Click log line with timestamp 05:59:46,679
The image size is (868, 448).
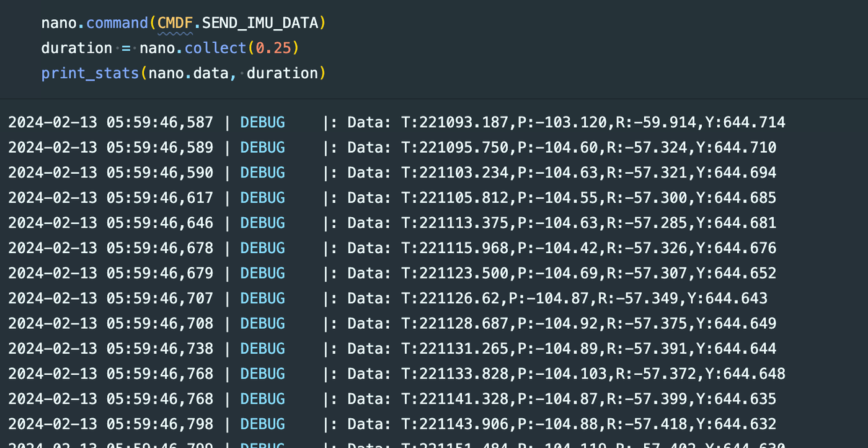pyautogui.click(x=392, y=273)
